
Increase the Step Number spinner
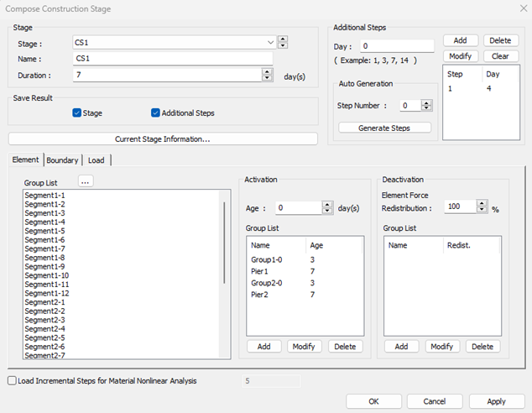coord(426,102)
